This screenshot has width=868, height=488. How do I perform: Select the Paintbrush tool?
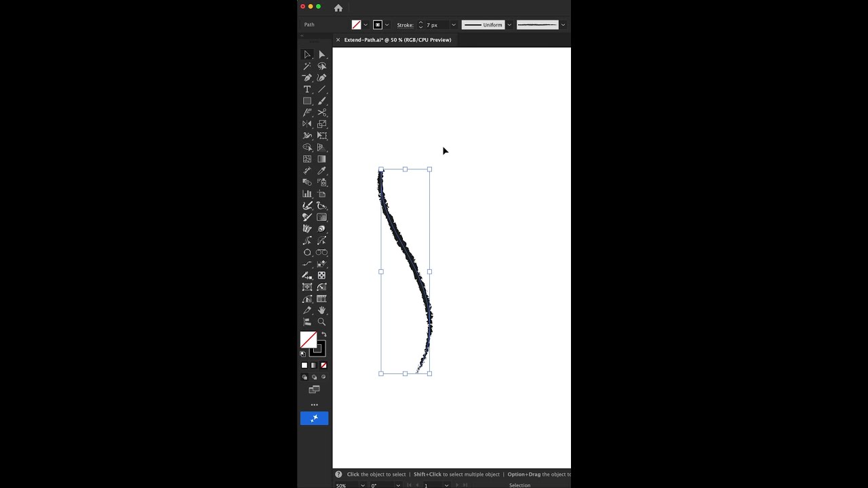coord(322,101)
